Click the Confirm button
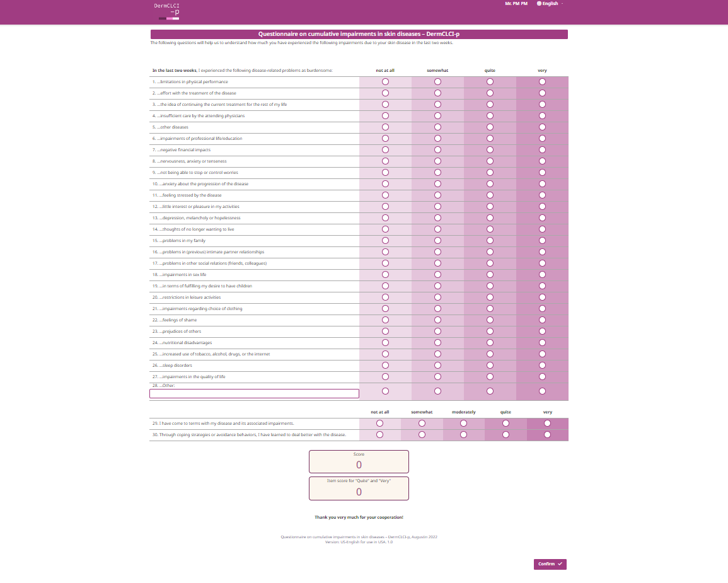This screenshot has width=728, height=583. coord(550,564)
